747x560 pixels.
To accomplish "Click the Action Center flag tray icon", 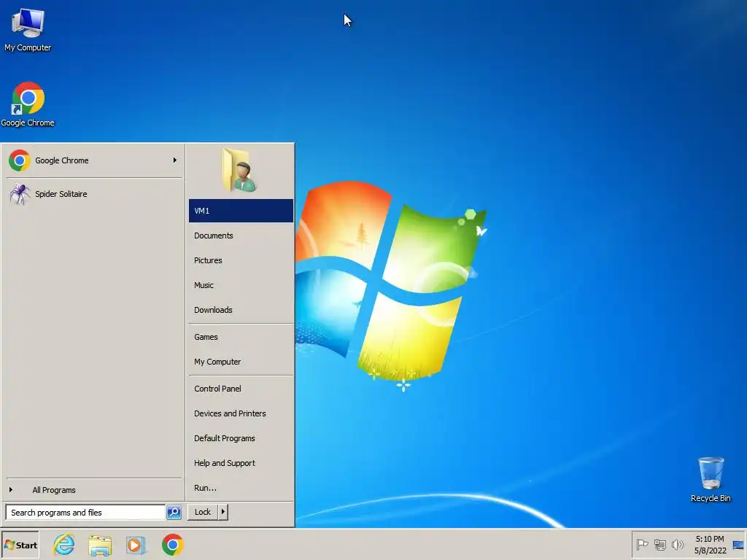I will [642, 544].
